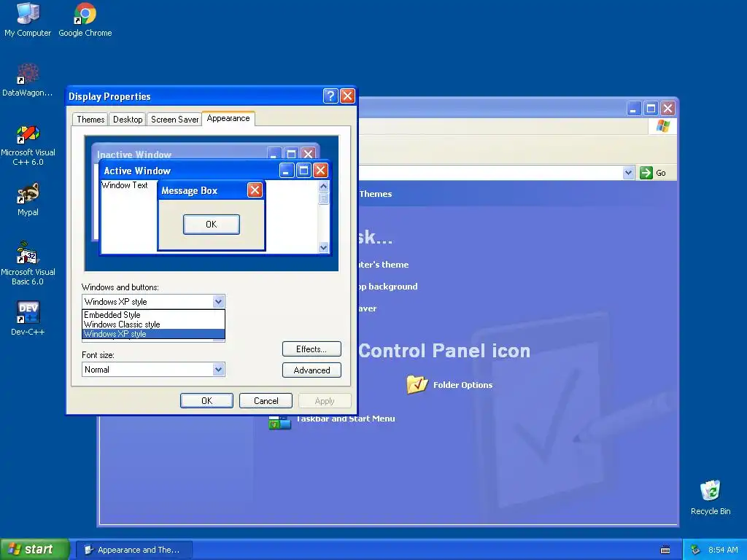Click the Folder Options icon in Control Panel
This screenshot has width=747, height=560.
click(x=417, y=384)
